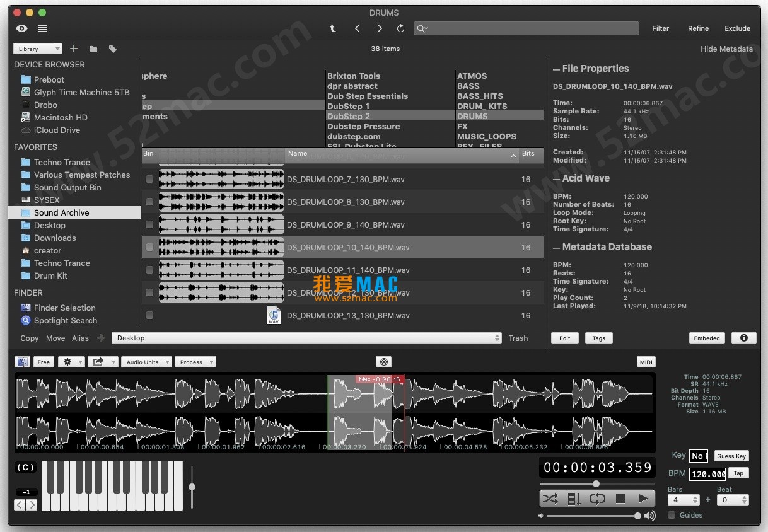Image resolution: width=768 pixels, height=532 pixels.
Task: Open the tag icon in the library bar
Action: (x=113, y=49)
